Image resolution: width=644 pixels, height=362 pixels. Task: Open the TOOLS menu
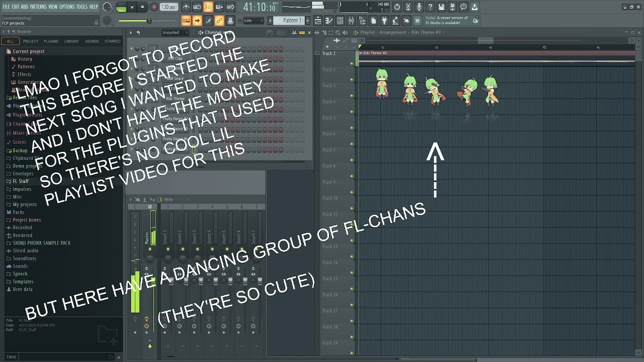(82, 7)
